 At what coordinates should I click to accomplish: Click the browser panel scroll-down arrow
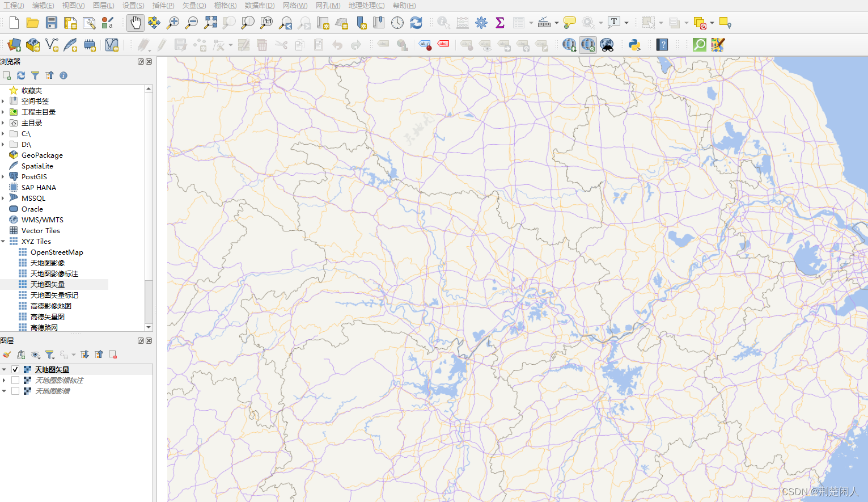149,327
